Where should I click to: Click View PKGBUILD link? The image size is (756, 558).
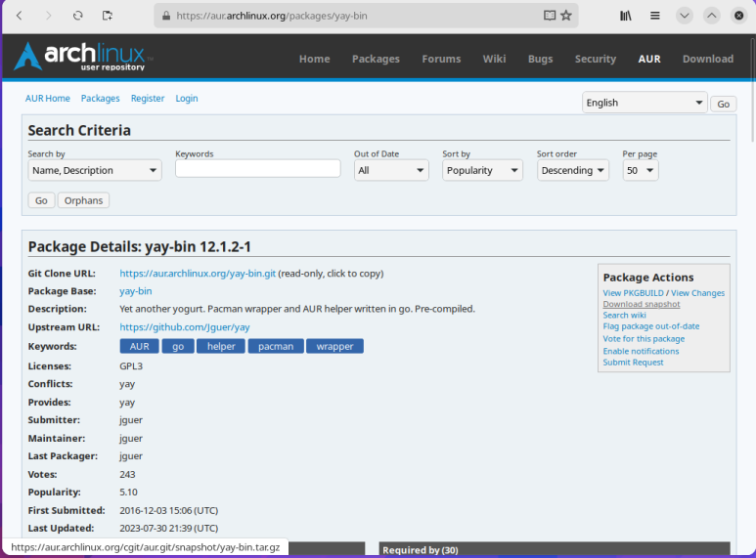click(x=633, y=293)
